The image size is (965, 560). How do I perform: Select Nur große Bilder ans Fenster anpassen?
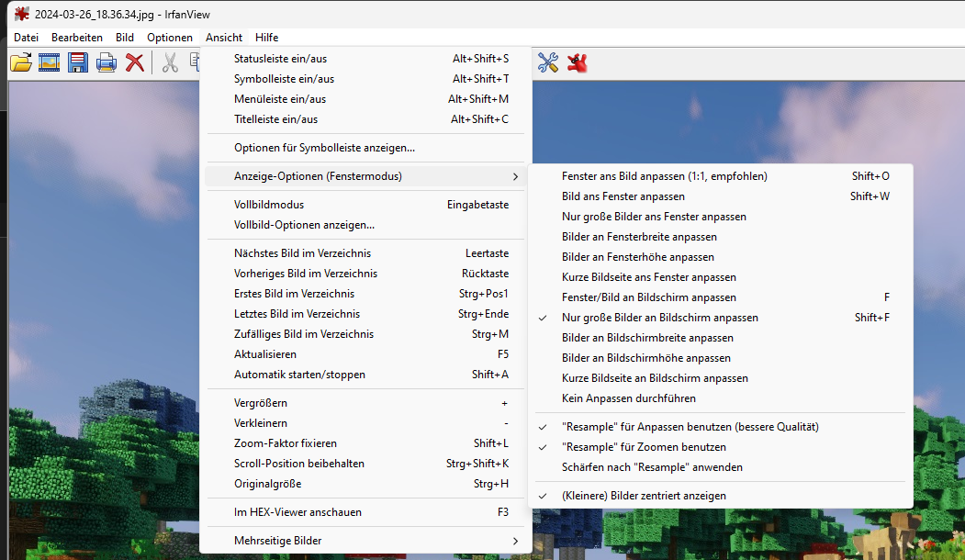point(720,217)
